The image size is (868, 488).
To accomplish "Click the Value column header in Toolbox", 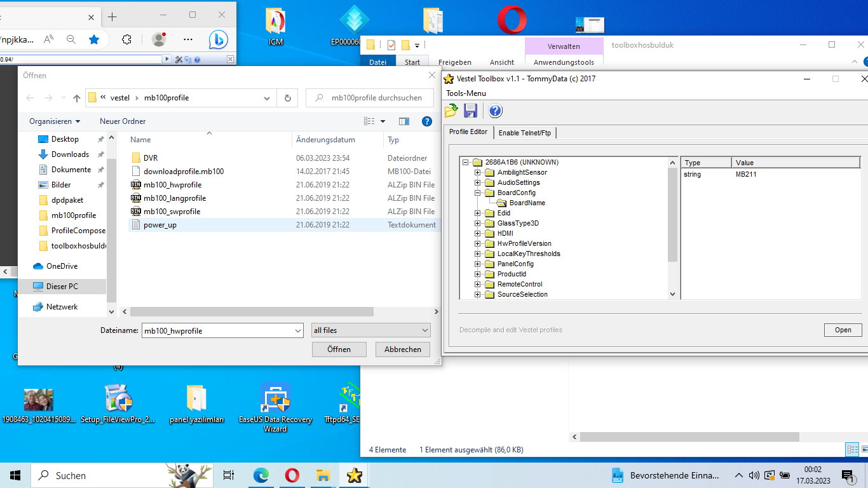I will tap(796, 163).
